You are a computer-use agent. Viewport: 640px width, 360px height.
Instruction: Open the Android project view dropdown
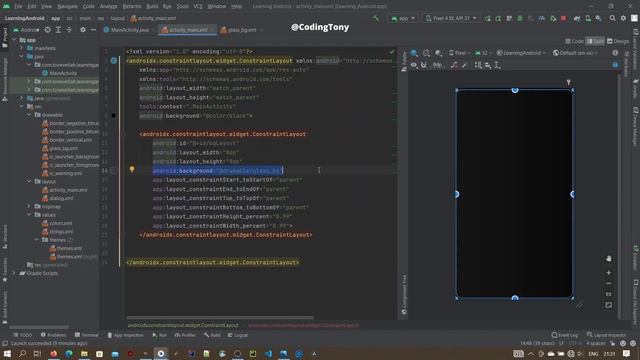click(x=27, y=30)
